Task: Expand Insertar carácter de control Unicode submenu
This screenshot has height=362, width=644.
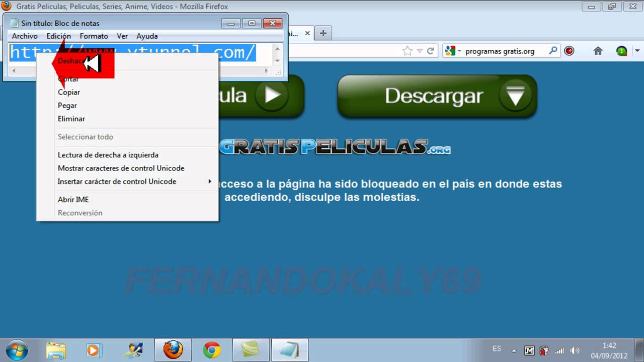Action: coord(127,182)
